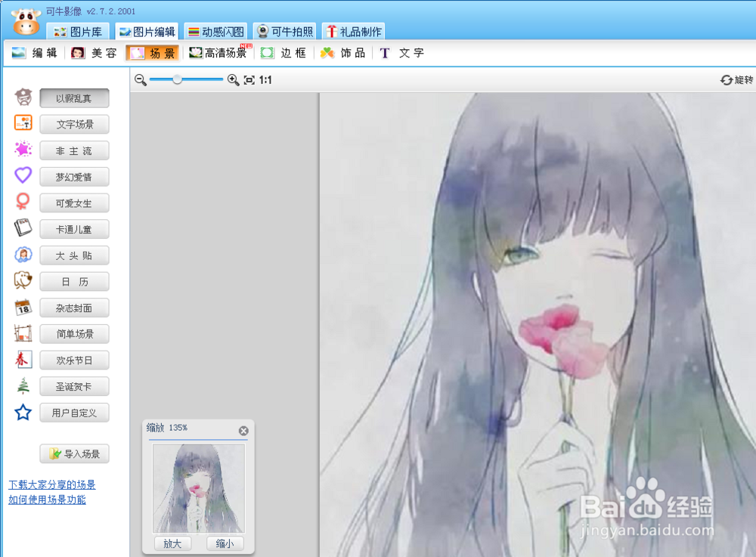Select the 边框 toolbar item
756x557 pixels.
[x=283, y=53]
